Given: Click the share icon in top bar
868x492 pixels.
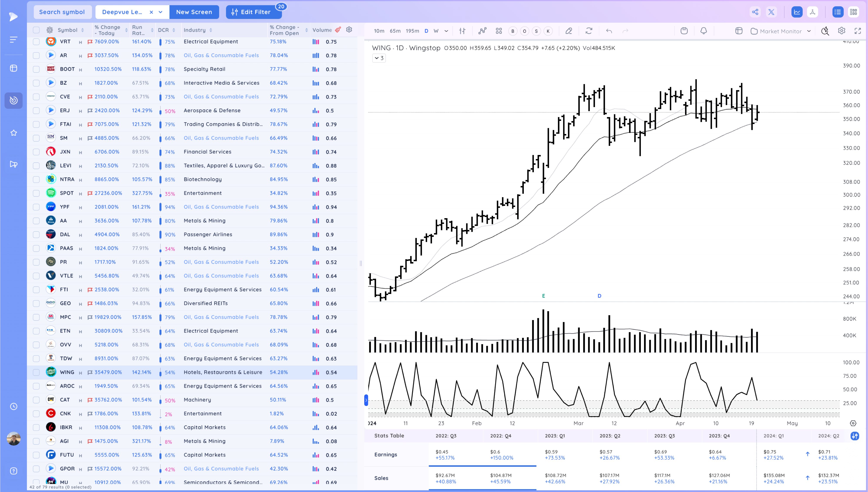Looking at the screenshot, I should point(755,12).
